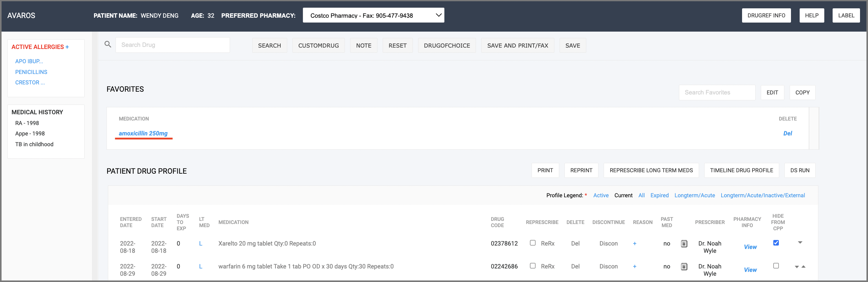Click ACTIVE ALLERGIES heading
This screenshot has height=282, width=868.
37,47
